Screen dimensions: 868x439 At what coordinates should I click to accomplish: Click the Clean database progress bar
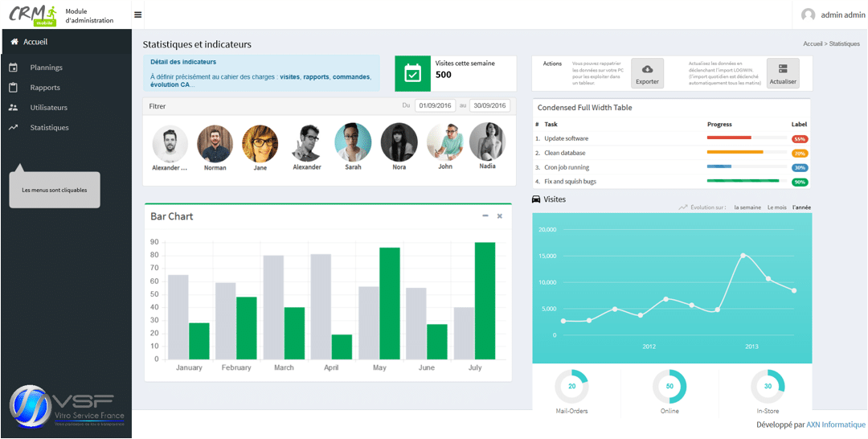tap(747, 152)
